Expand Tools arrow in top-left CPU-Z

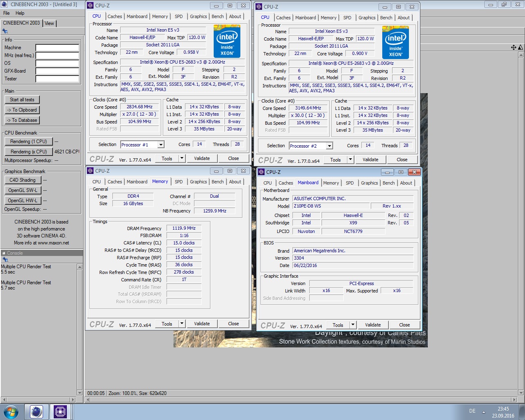pyautogui.click(x=182, y=158)
